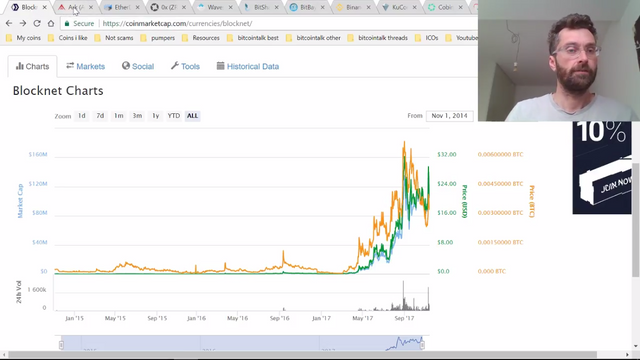Toggle 24h Vol series via axis label
640x360 pixels.
(19, 292)
